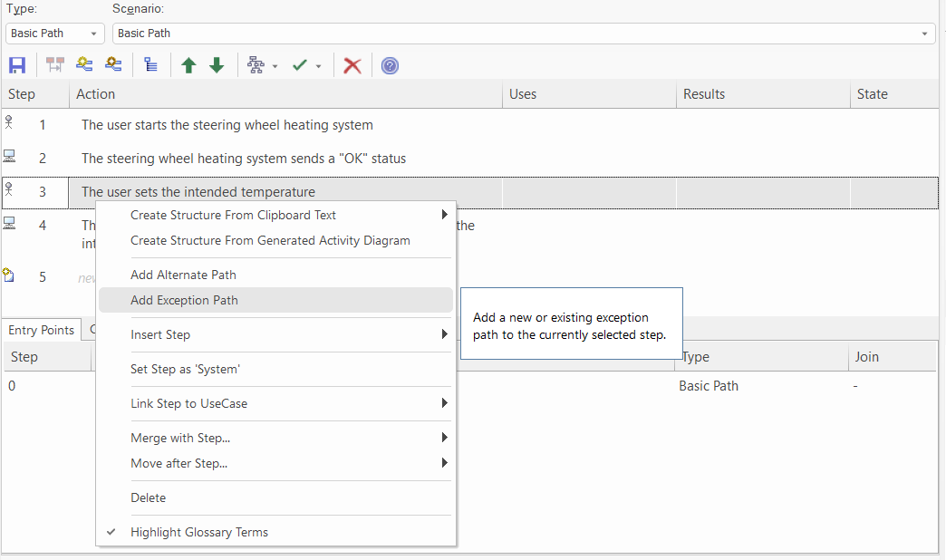
Task: Click the green move step down arrow
Action: [217, 65]
